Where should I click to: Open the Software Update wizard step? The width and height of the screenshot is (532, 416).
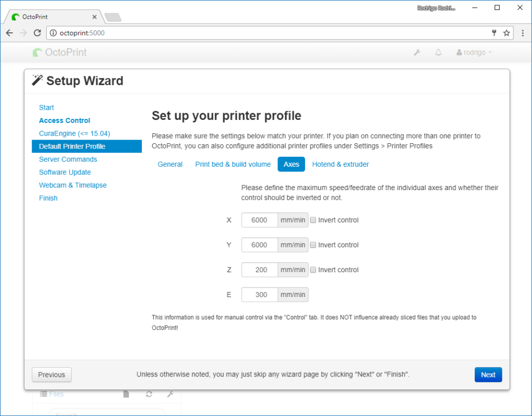[x=65, y=172]
